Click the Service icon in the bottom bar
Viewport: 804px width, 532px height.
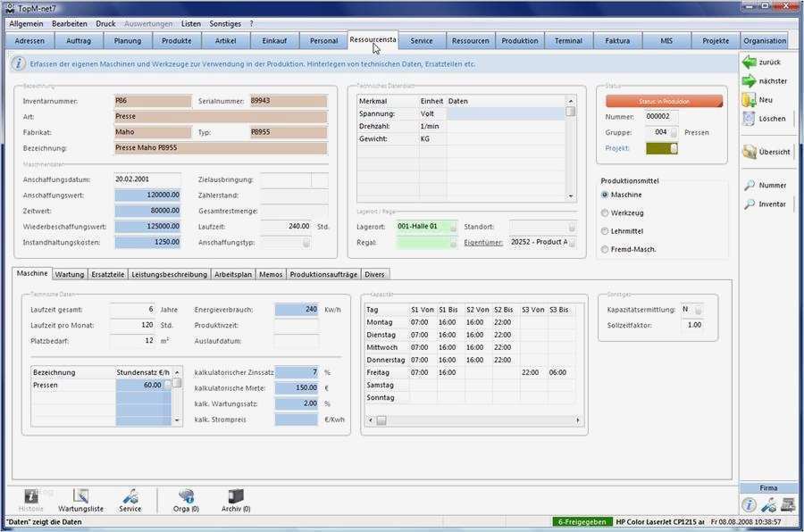pos(130,498)
